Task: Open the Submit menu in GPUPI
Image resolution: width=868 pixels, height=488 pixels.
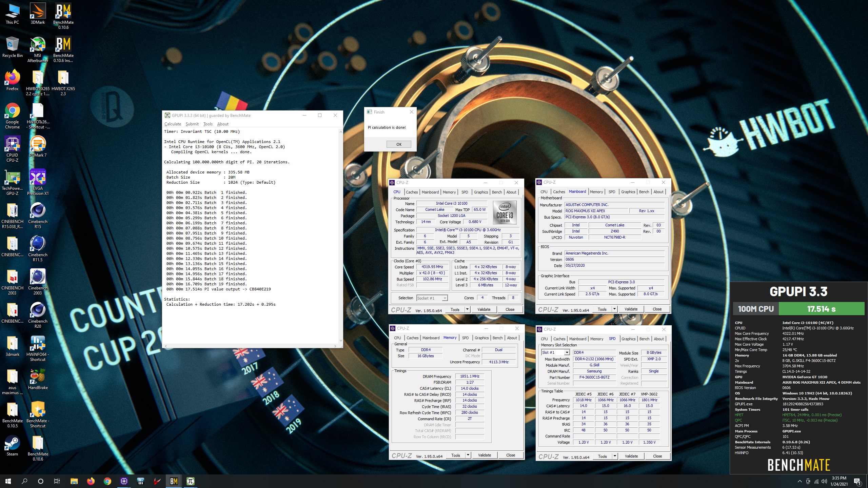Action: [192, 124]
